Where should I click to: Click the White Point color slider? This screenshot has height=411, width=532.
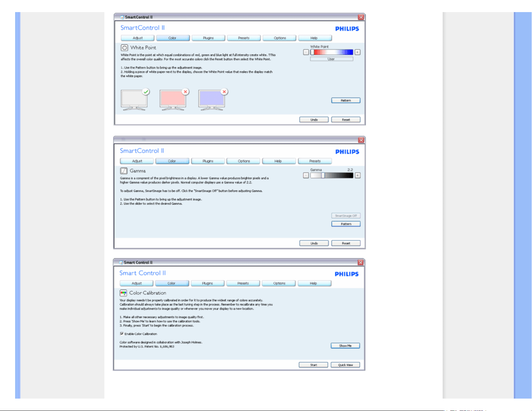pos(332,52)
